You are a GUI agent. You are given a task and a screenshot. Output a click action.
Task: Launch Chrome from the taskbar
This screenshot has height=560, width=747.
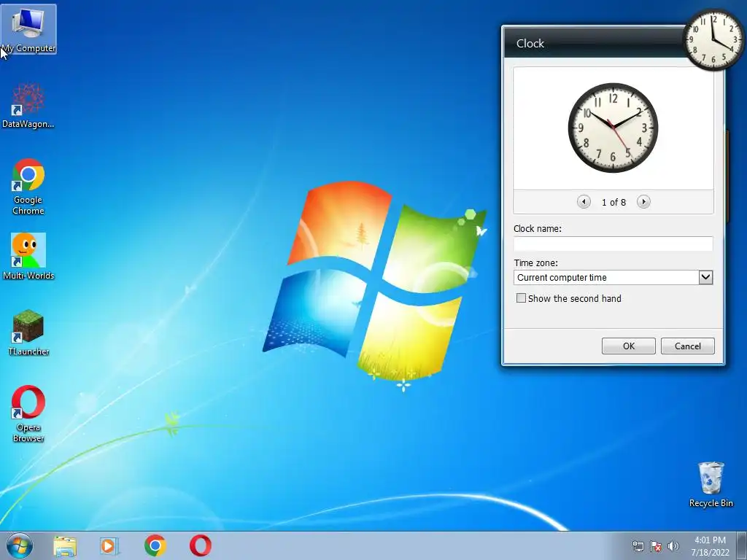pos(155,546)
